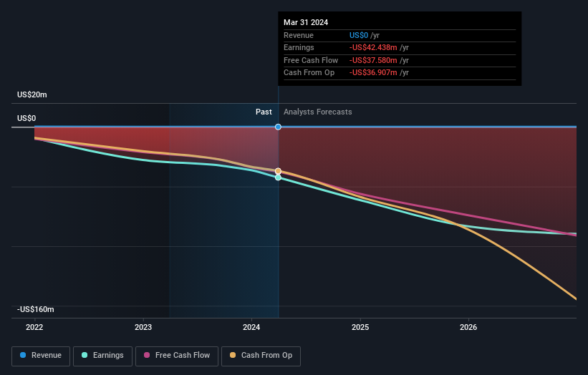Click the US$0 y-axis label
Screen dimensions: 588x375
click(x=26, y=118)
